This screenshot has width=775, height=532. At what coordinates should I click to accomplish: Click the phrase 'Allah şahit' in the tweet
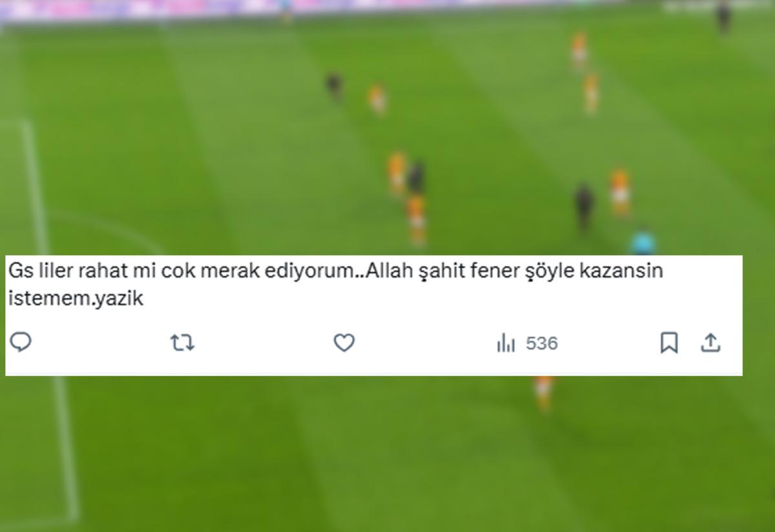[411, 271]
